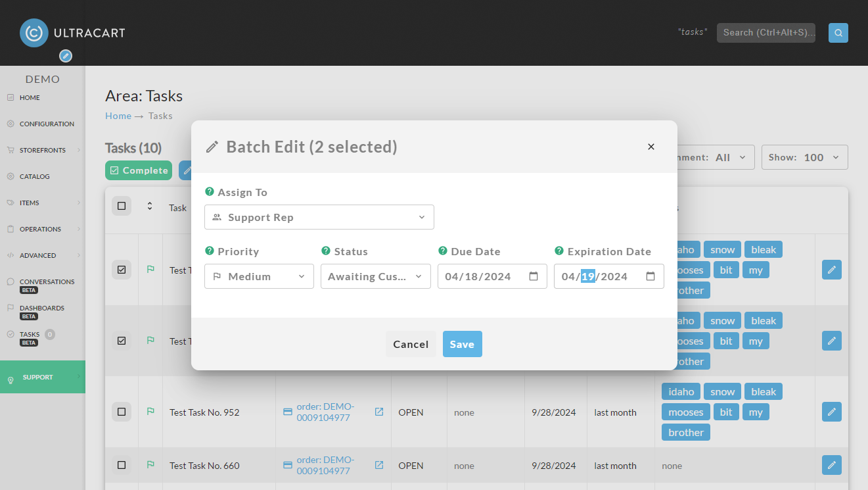Viewport: 868px width, 490px height.
Task: Expand the Storefronts sidebar menu
Action: click(x=43, y=150)
